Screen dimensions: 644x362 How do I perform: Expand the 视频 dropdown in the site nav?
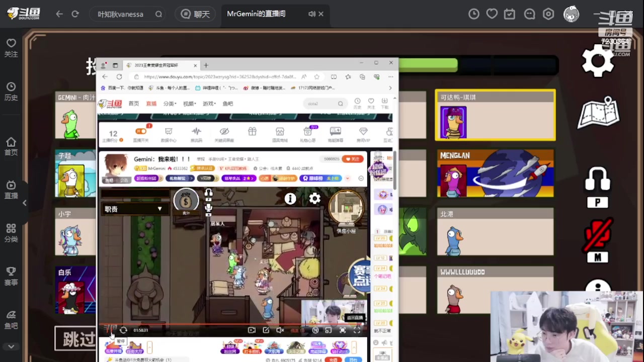(189, 104)
